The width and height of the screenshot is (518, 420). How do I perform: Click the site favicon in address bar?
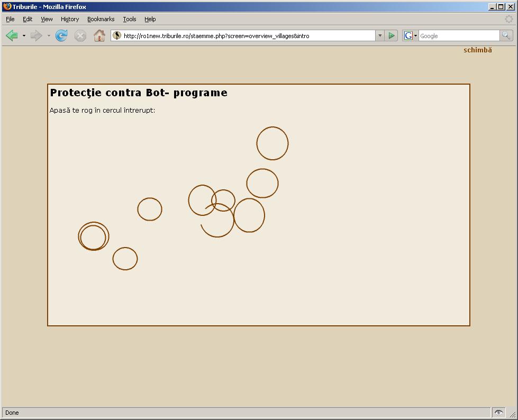point(117,35)
